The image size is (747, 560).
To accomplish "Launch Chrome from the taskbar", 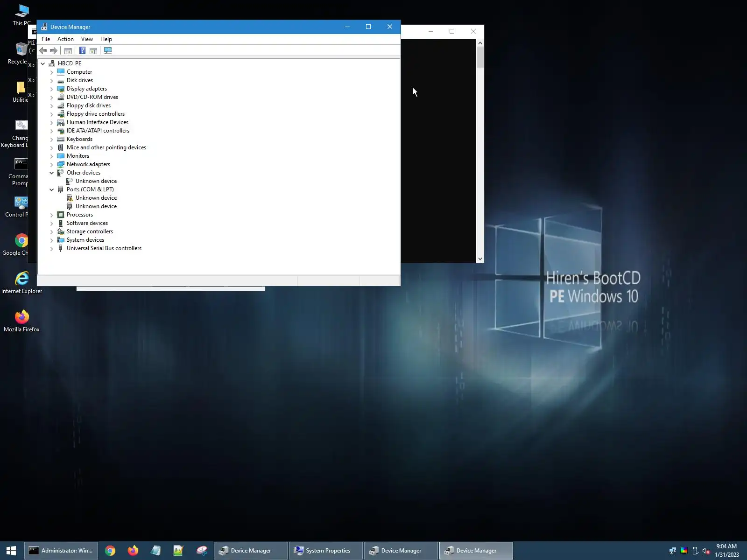I will click(x=110, y=551).
